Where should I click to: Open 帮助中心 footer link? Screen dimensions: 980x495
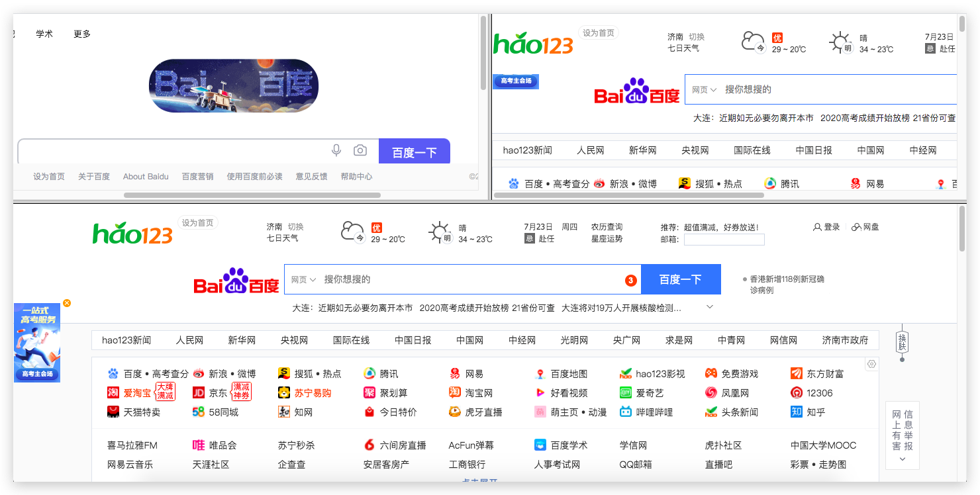(356, 177)
